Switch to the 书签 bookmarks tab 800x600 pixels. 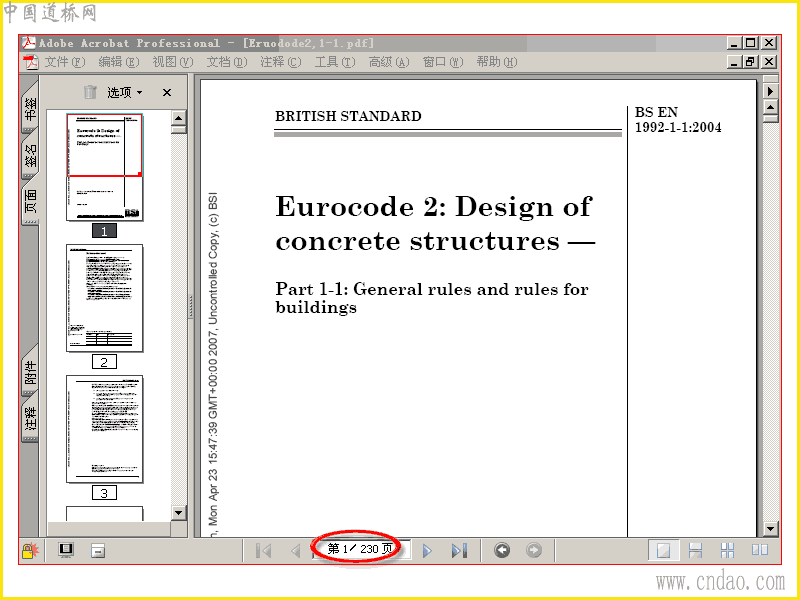click(x=30, y=109)
